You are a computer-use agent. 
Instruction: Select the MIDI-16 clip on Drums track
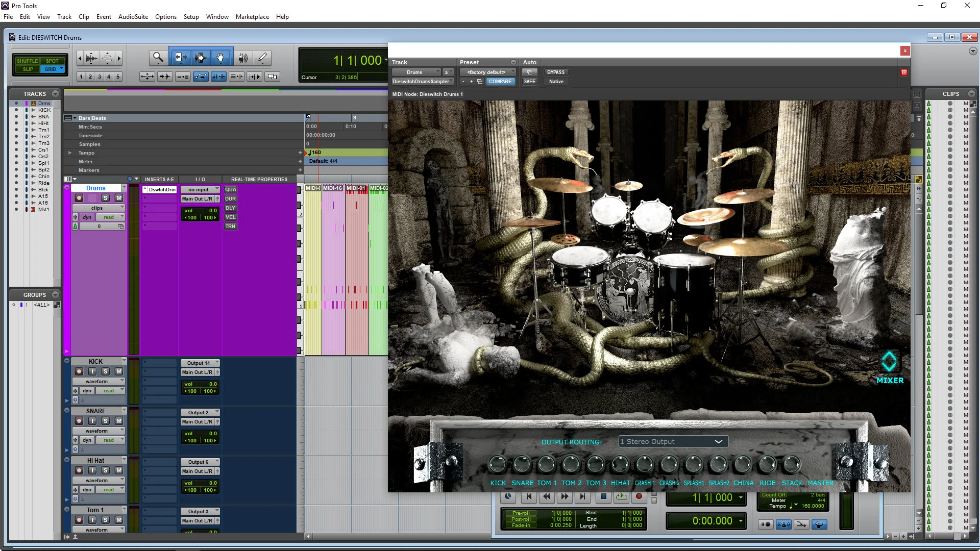click(333, 270)
